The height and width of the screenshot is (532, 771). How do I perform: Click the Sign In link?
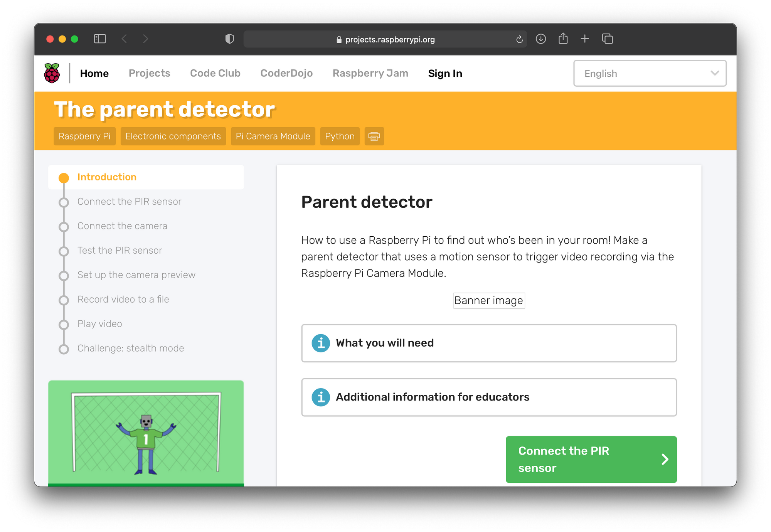click(445, 73)
